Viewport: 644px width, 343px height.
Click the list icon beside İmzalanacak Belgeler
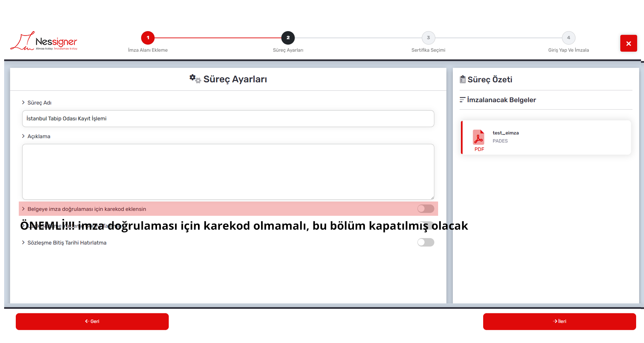(463, 100)
